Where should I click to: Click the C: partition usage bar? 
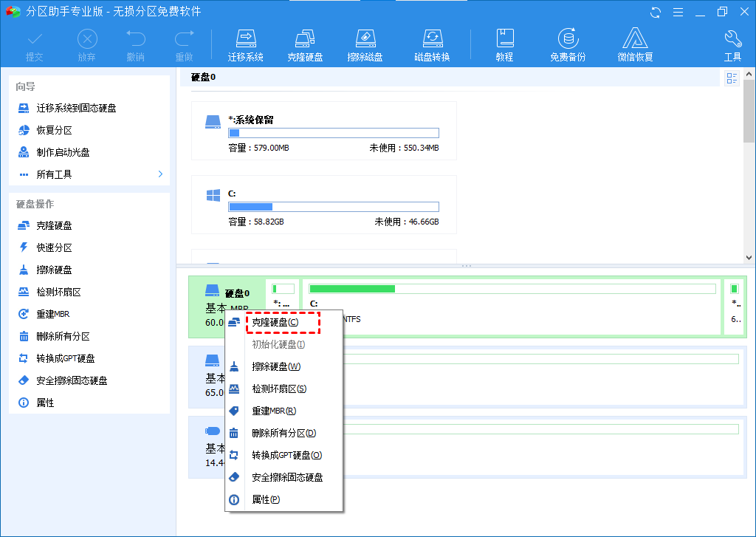coord(333,207)
